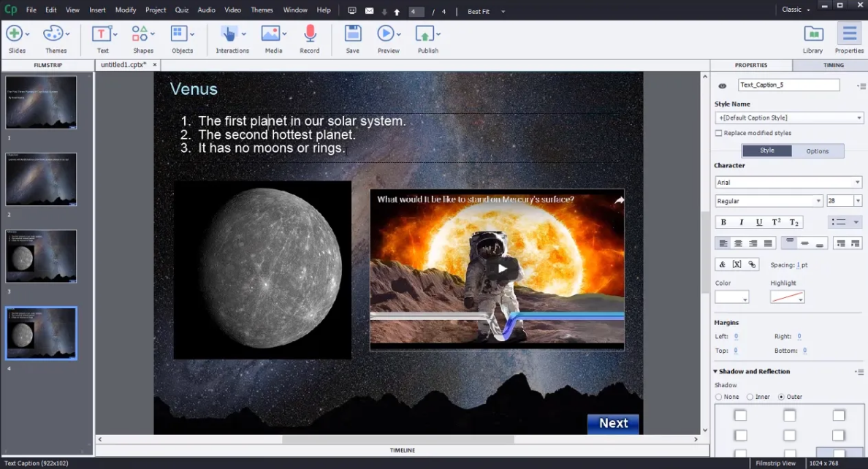Image resolution: width=868 pixels, height=469 pixels.
Task: Toggle visibility eye for Text_Caption_5
Action: pos(723,85)
